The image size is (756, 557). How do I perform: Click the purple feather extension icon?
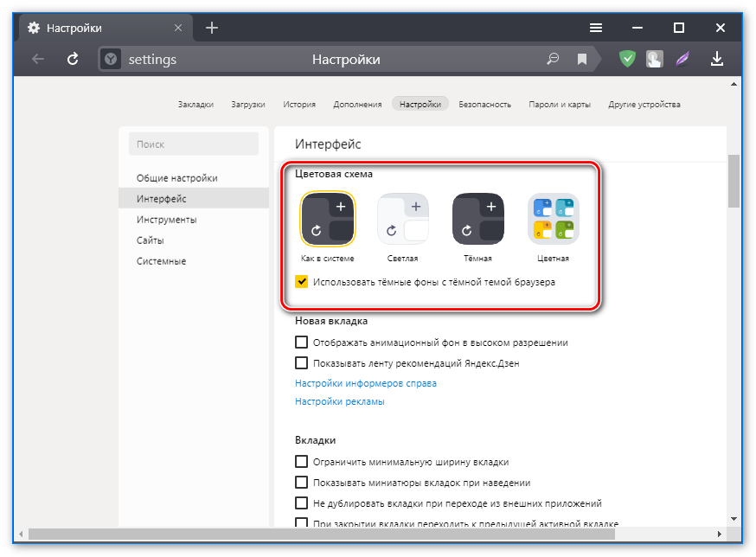pos(684,59)
